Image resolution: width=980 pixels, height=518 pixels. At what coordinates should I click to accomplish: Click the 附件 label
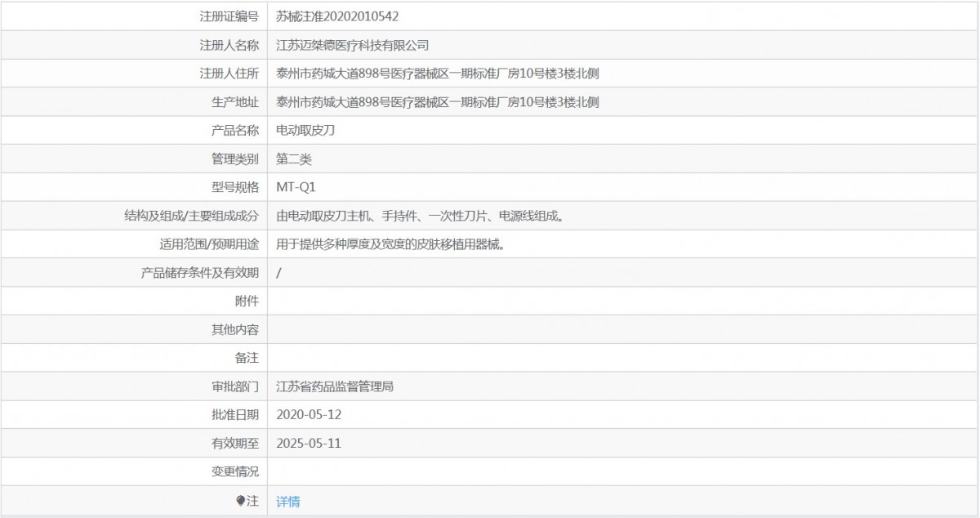coord(247,301)
